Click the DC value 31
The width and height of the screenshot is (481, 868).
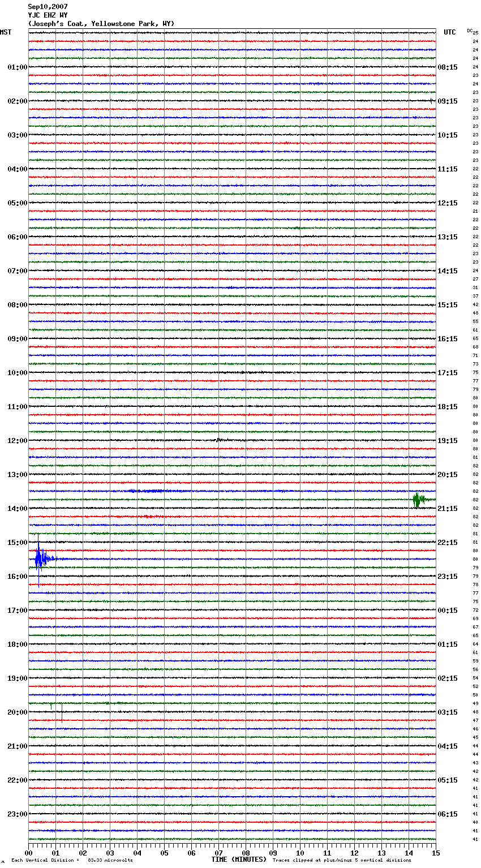pos(475,287)
